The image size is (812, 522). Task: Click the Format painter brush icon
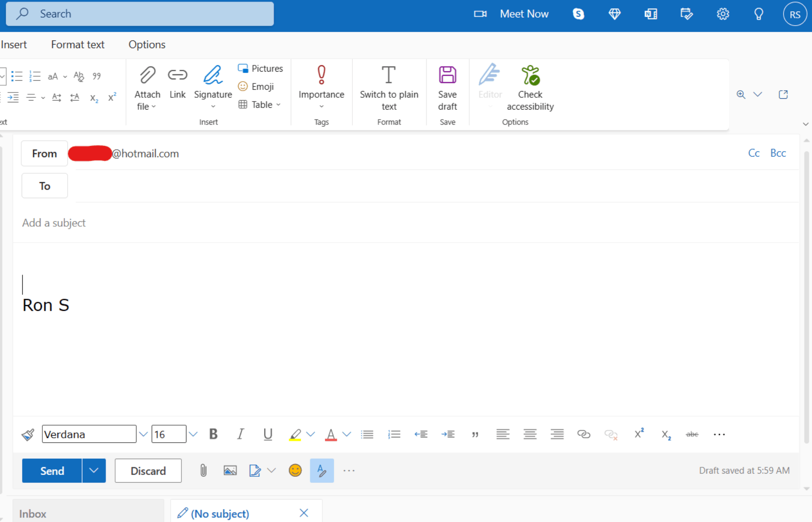28,434
